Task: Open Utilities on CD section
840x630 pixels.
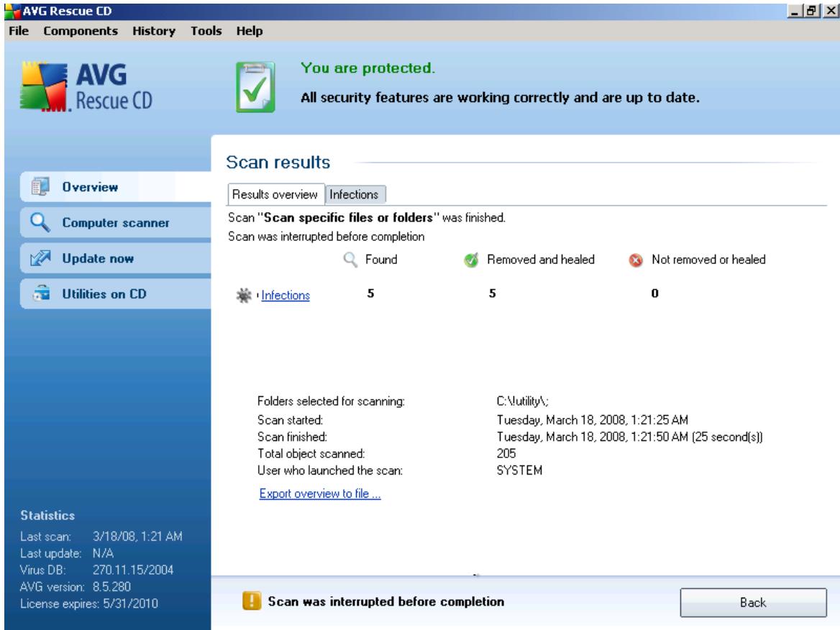Action: click(116, 293)
